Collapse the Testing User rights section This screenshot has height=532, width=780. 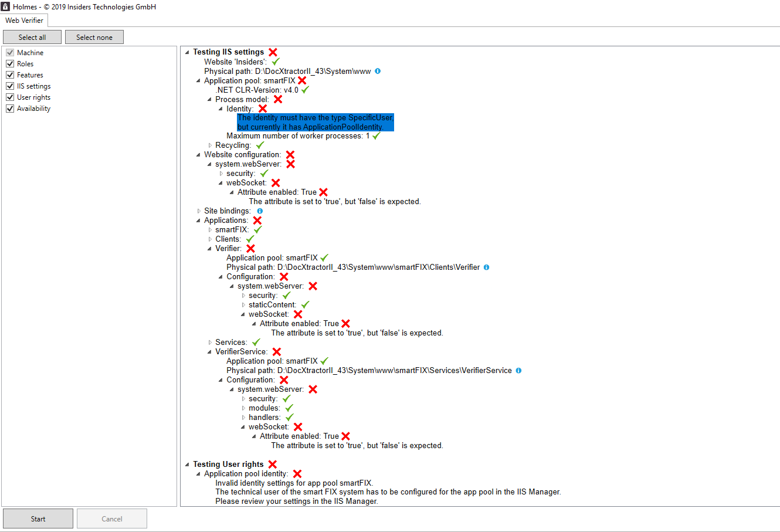click(186, 464)
